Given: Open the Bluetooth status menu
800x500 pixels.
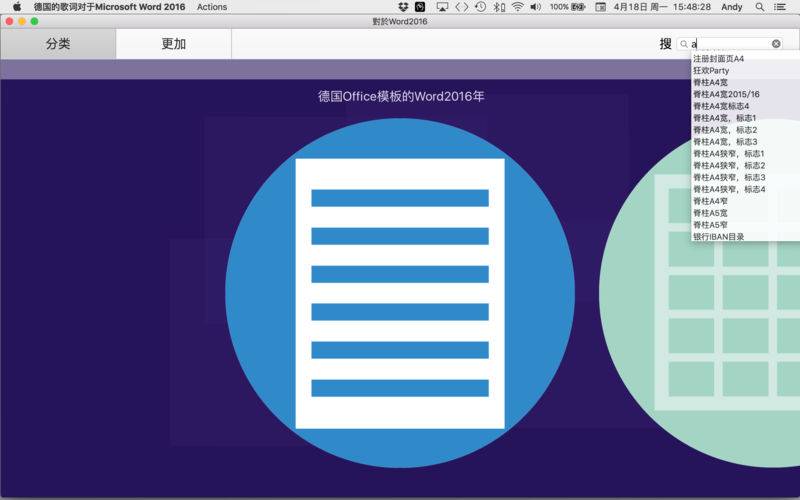Looking at the screenshot, I should click(498, 7).
